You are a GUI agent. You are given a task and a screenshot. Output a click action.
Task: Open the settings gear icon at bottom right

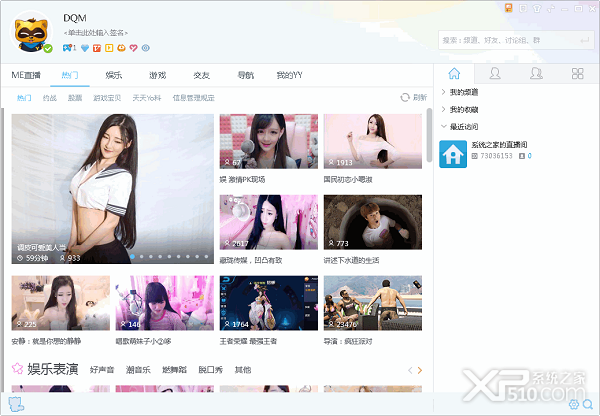[x=574, y=404]
